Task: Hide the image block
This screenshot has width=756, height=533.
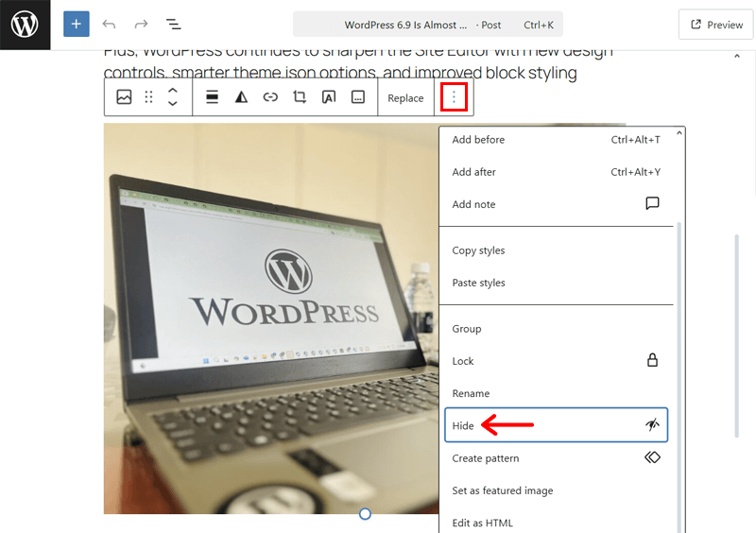Action: [556, 425]
